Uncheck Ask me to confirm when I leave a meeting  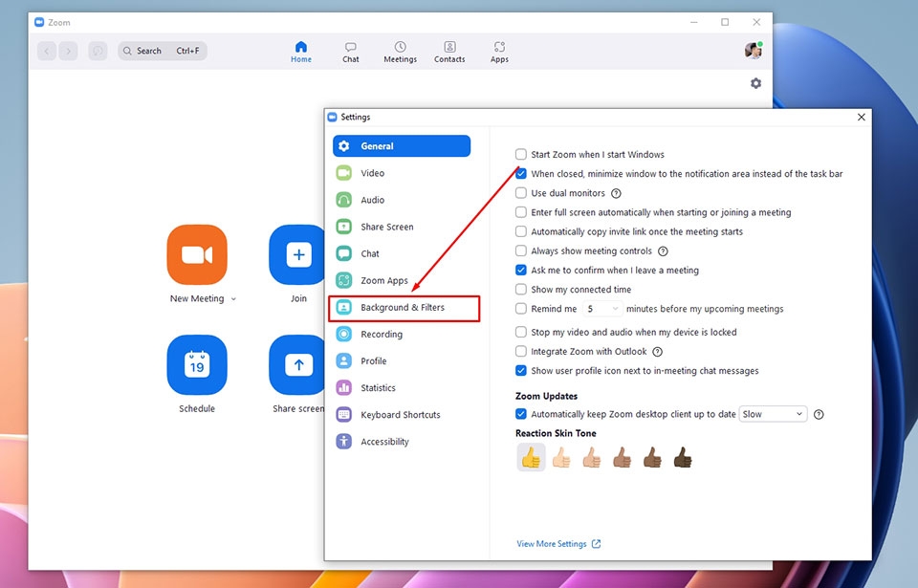point(520,270)
